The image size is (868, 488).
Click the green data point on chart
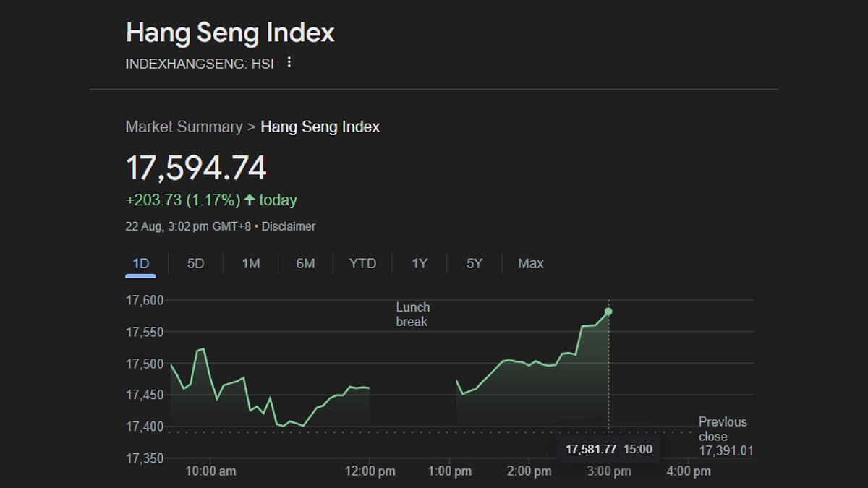tap(608, 312)
